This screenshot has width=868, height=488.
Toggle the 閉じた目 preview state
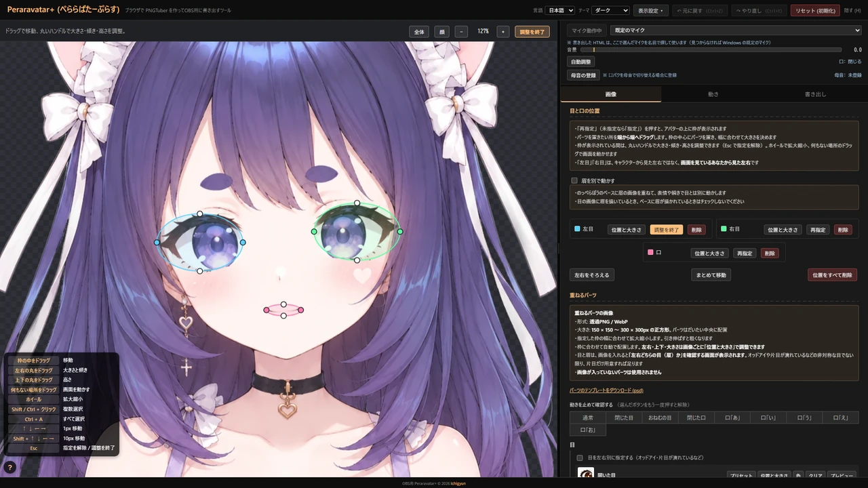[x=623, y=418]
